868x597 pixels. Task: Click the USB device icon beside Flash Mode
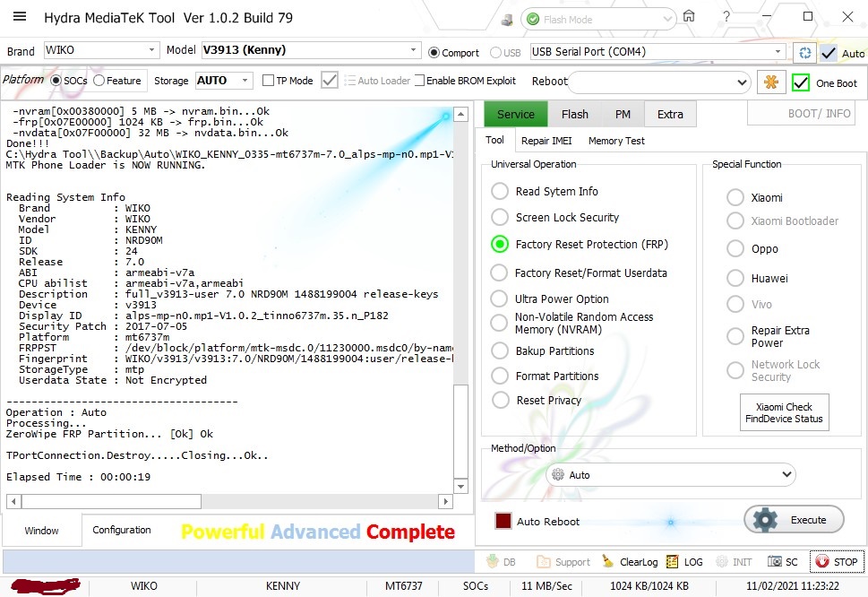pyautogui.click(x=506, y=20)
